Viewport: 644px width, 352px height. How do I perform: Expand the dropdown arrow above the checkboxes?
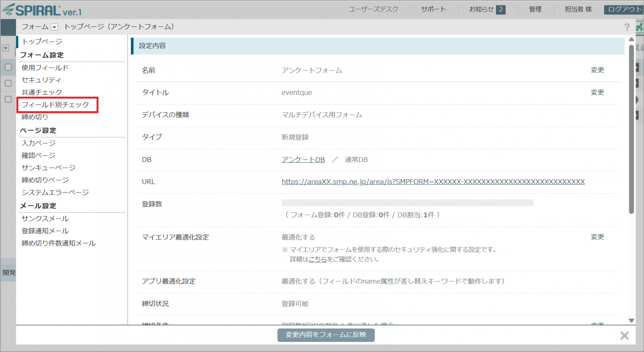point(5,48)
